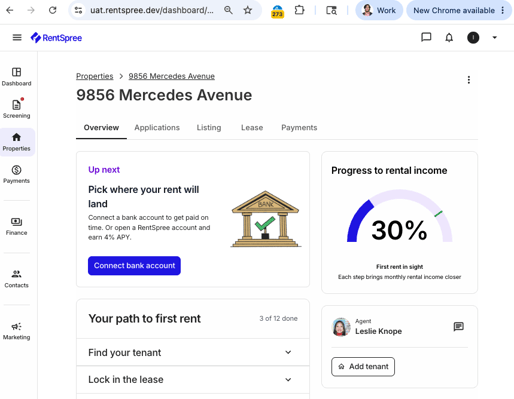514x399 pixels.
Task: Click the Add tenant button
Action: pos(363,367)
